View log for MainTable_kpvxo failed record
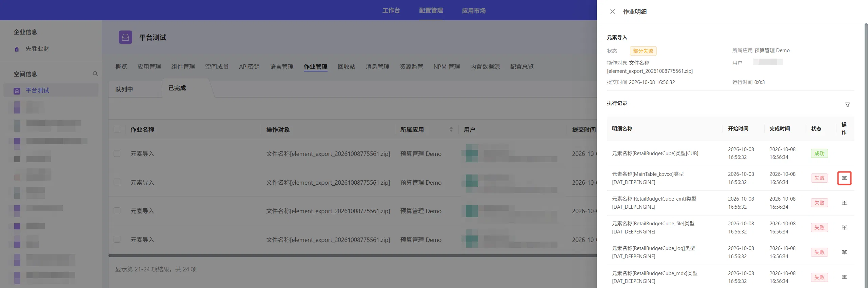The image size is (868, 288). click(x=844, y=178)
